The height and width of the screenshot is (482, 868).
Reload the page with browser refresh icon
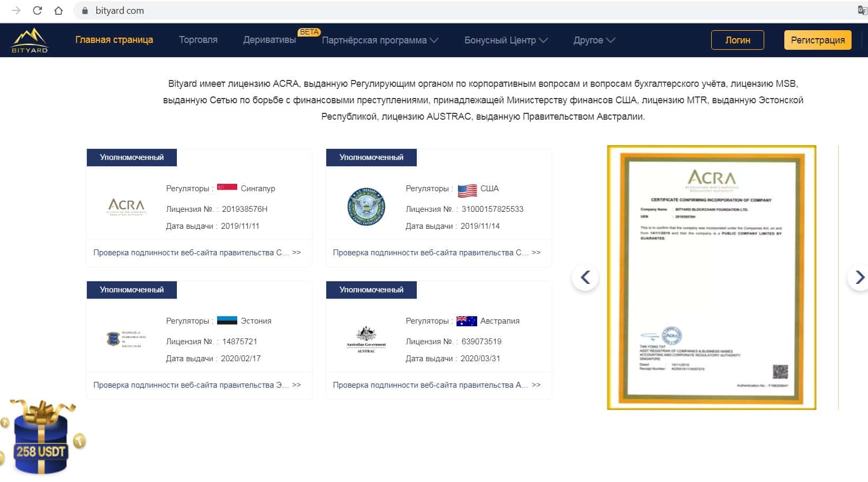[x=37, y=11]
